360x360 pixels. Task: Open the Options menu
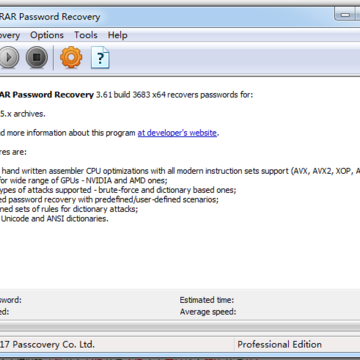pyautogui.click(x=47, y=35)
